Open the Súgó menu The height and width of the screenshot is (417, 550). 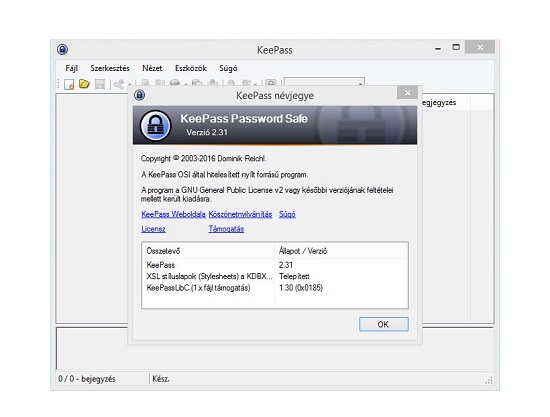point(228,68)
